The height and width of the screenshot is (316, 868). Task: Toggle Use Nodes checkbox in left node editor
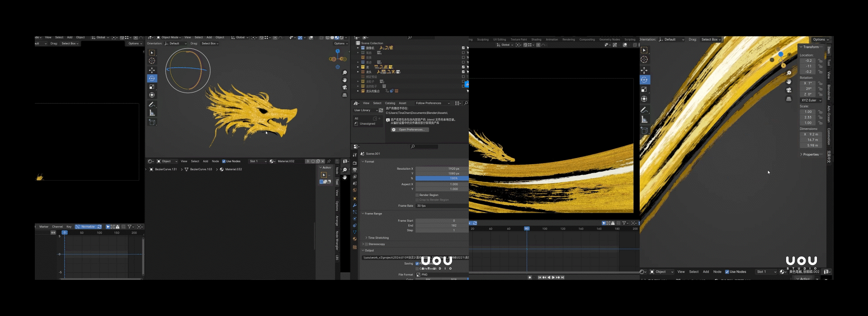[x=224, y=161]
